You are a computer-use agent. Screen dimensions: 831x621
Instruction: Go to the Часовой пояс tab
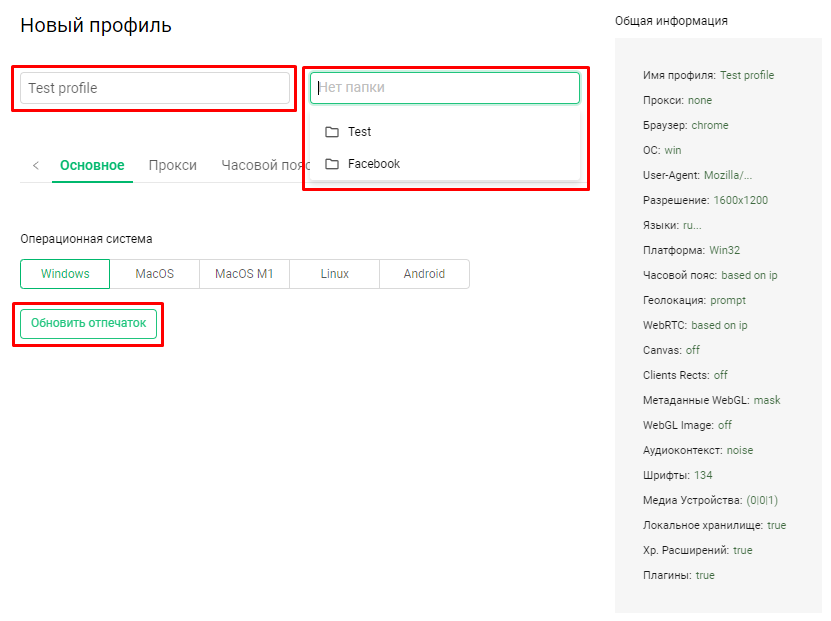pyautogui.click(x=265, y=166)
